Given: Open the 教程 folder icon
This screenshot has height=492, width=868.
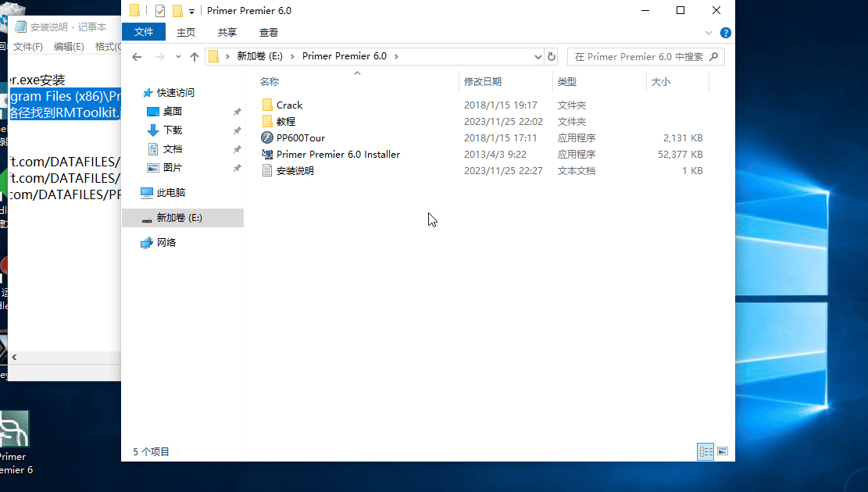Looking at the screenshot, I should pos(267,121).
